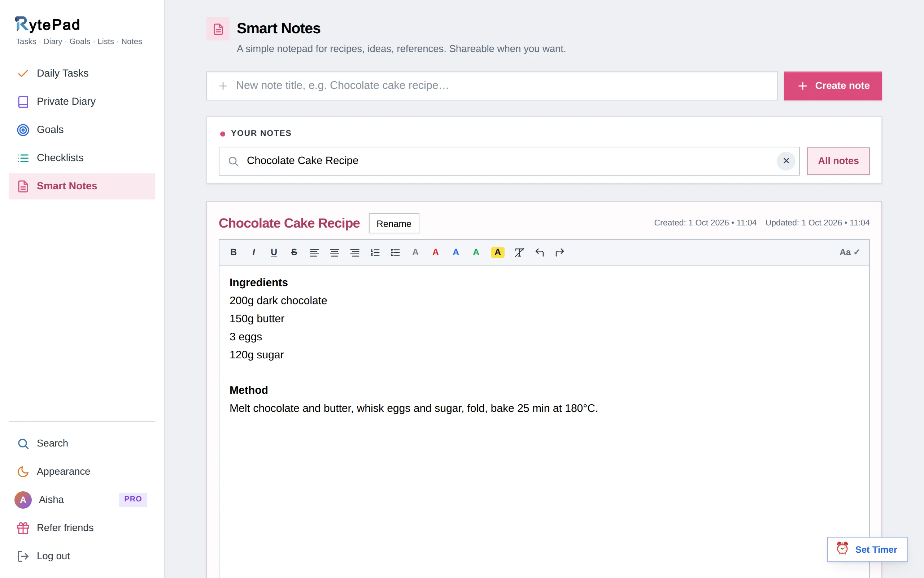Click the YOUR NOTES section label
The width and height of the screenshot is (924, 578).
click(x=261, y=133)
